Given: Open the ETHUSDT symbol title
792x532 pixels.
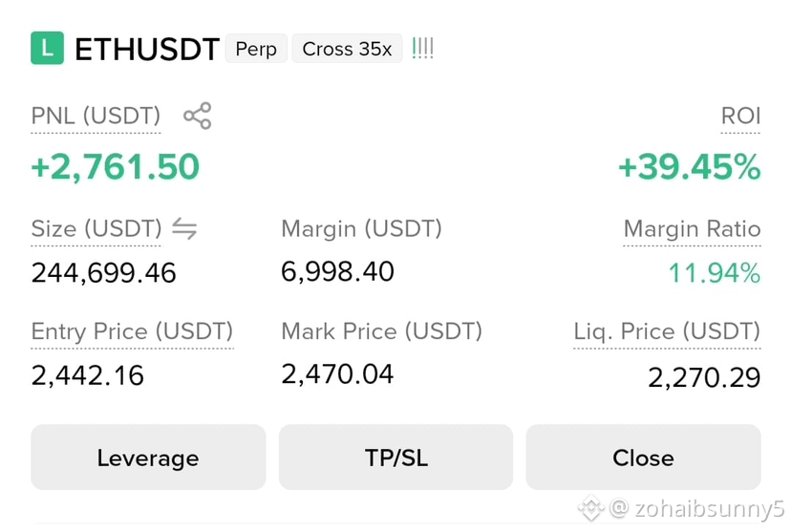Looking at the screenshot, I should click(147, 49).
